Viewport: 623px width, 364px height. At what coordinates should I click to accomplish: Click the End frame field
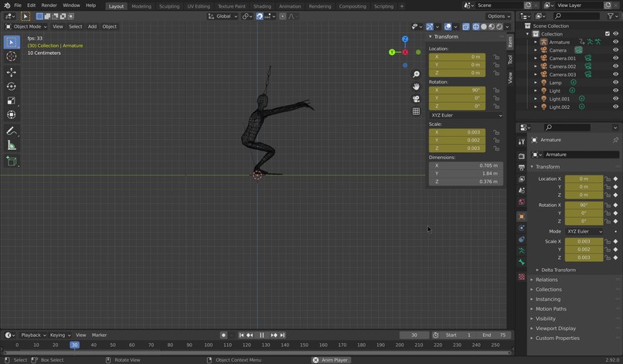pyautogui.click(x=494, y=335)
